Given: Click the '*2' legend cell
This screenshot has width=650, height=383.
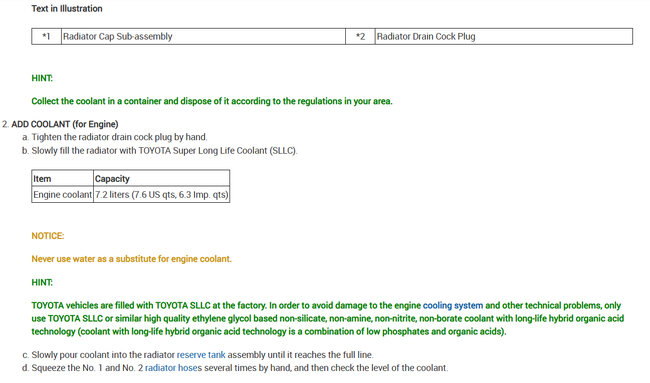Looking at the screenshot, I should [360, 36].
